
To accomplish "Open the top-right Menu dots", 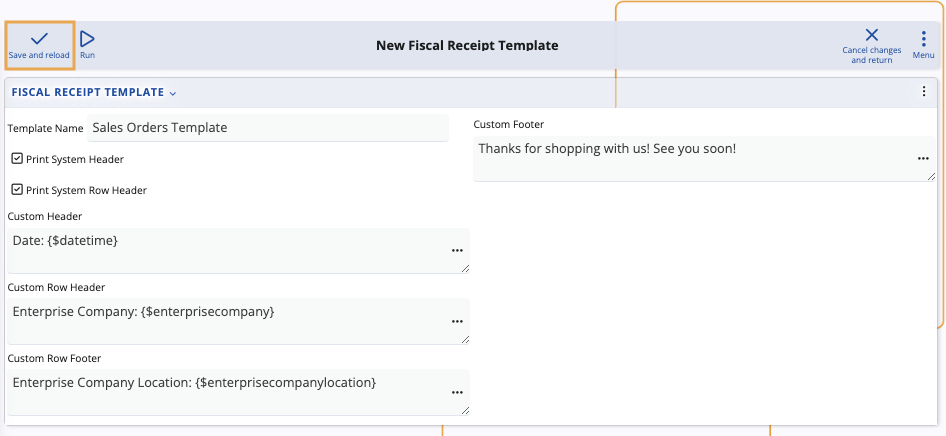I will (923, 45).
